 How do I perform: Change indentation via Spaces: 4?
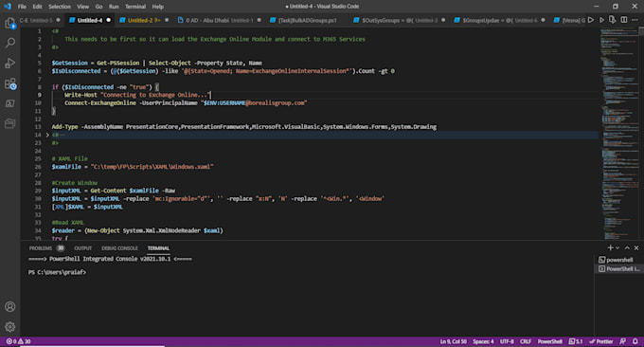pos(483,341)
